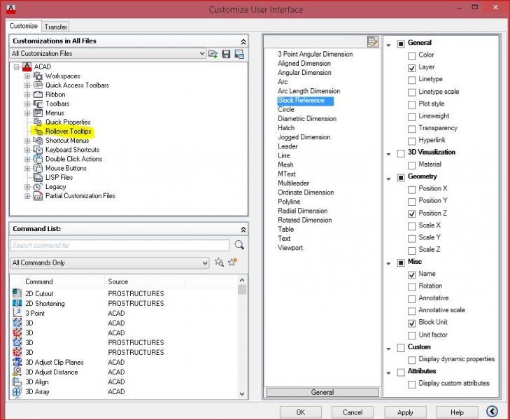Screen dimensions: 510x420
Task: Click the Cancel button
Action: pyautogui.click(x=353, y=412)
